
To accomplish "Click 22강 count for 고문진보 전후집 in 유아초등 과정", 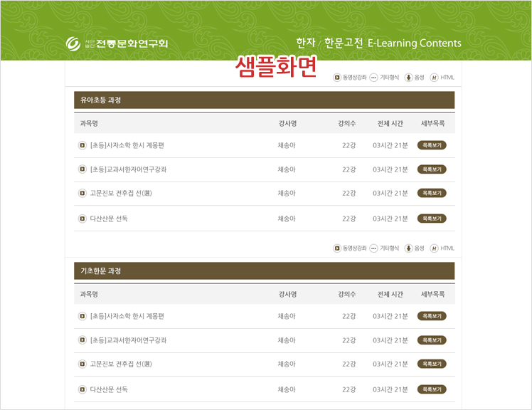I will click(349, 194).
